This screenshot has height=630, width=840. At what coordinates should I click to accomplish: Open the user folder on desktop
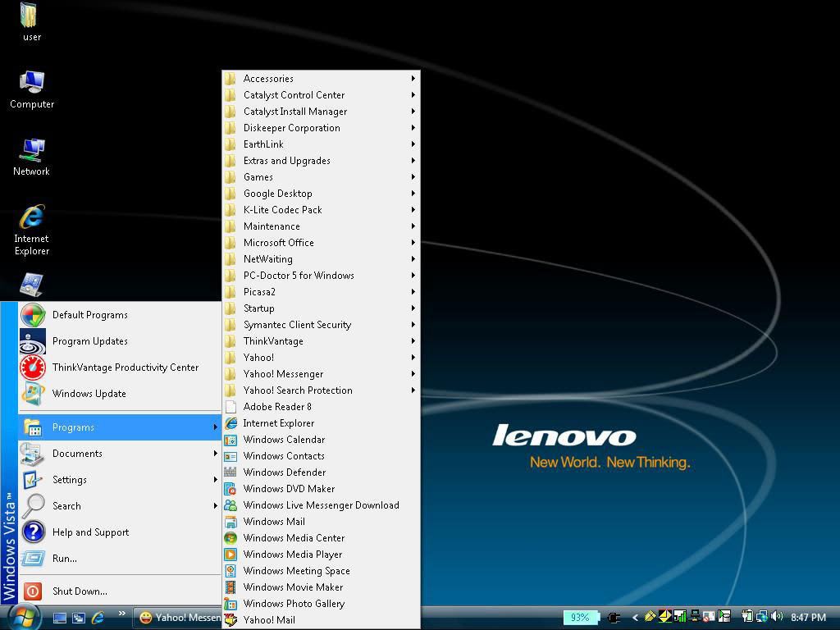coord(31,21)
